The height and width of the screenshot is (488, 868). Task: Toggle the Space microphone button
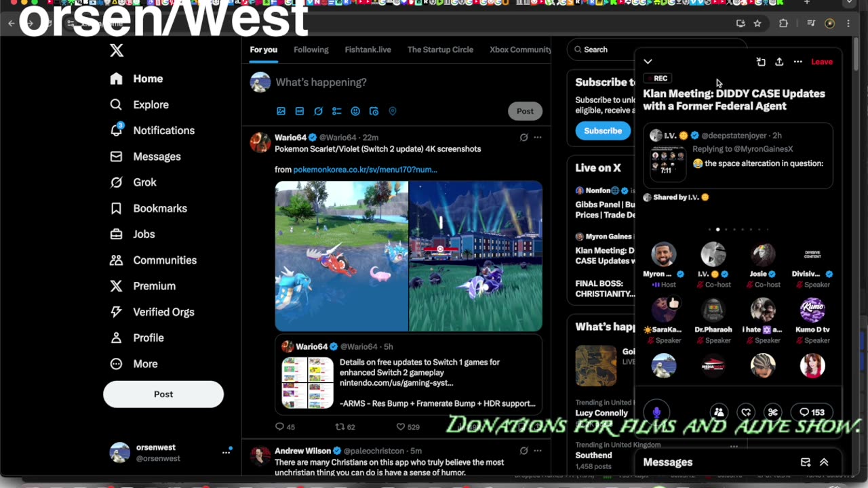click(x=656, y=412)
